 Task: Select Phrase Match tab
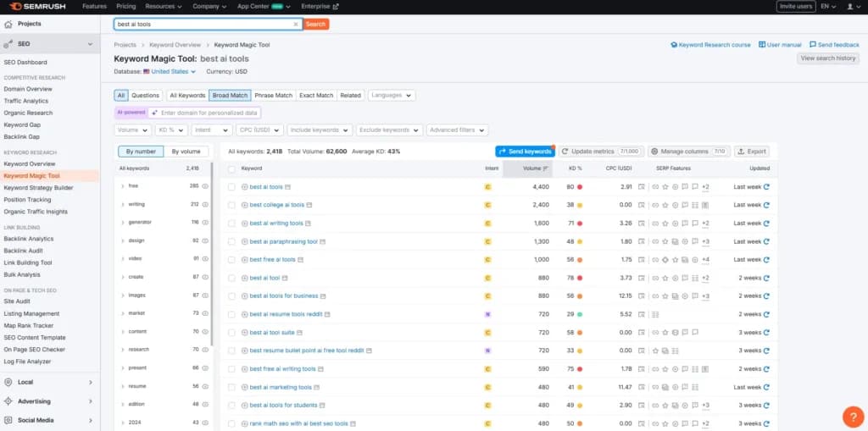click(273, 95)
